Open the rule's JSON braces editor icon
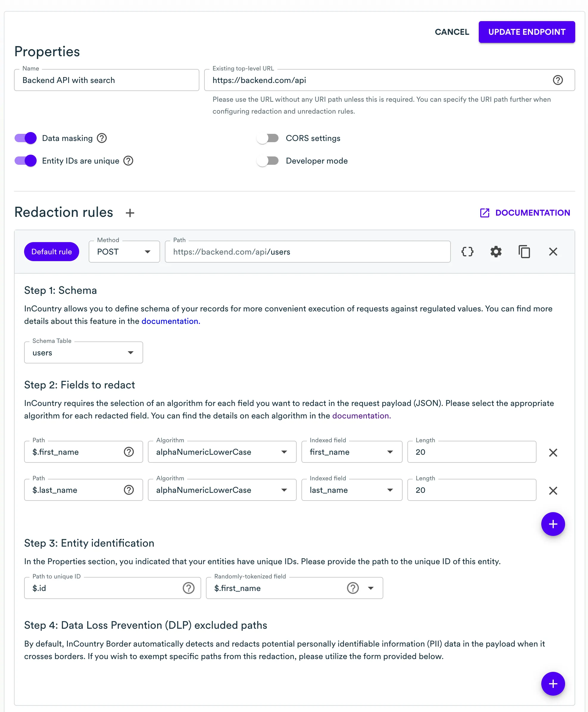This screenshot has width=588, height=712. tap(467, 252)
